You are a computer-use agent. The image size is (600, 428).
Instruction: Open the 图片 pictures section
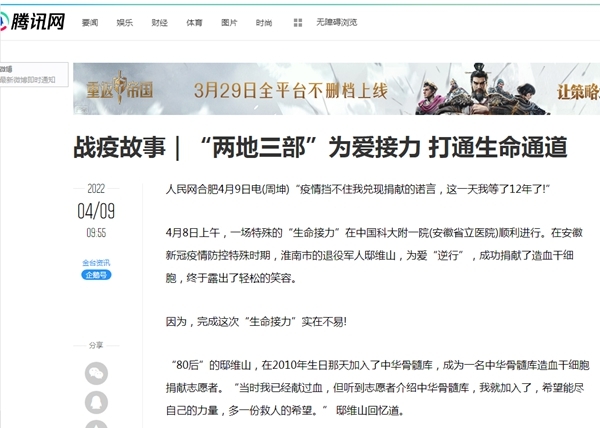click(229, 21)
